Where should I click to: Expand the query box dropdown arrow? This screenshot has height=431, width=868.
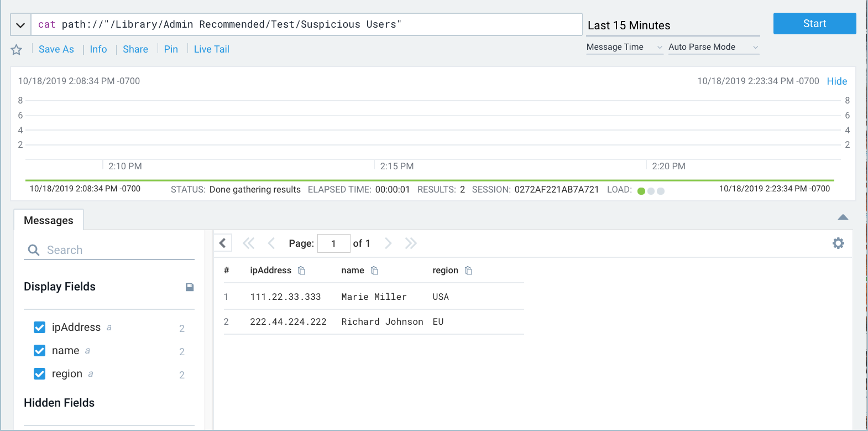click(20, 25)
